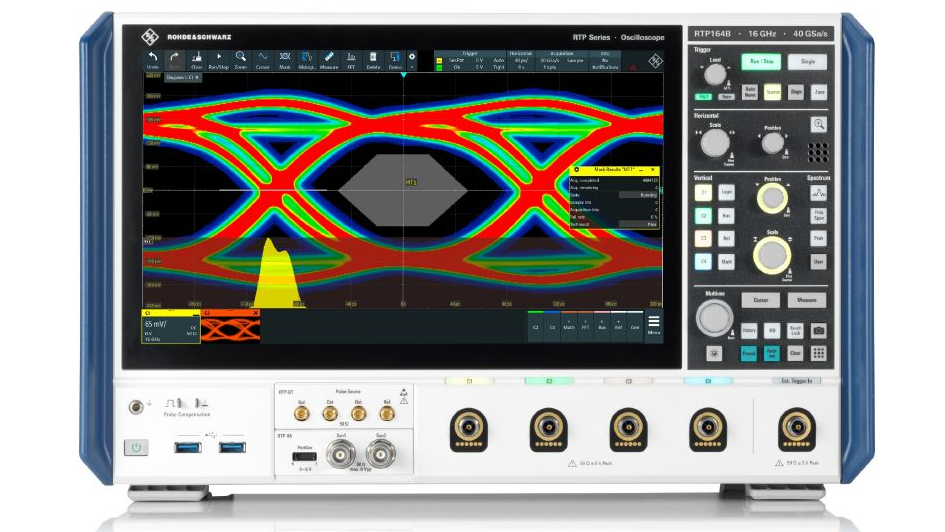This screenshot has height=532, width=945.
Task: Open toolbar settings gear icon
Action: [x=412, y=57]
